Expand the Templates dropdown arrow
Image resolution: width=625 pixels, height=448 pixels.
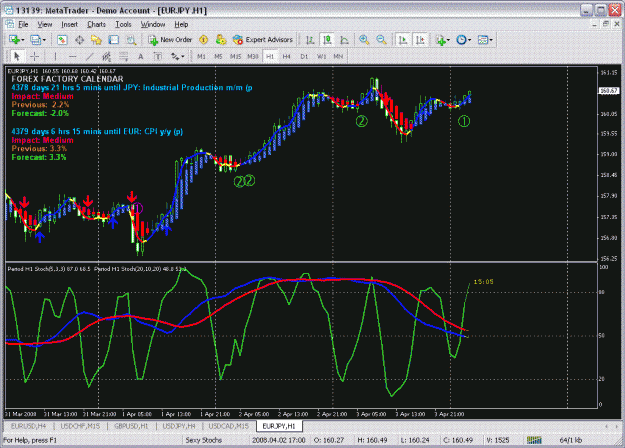coord(491,40)
